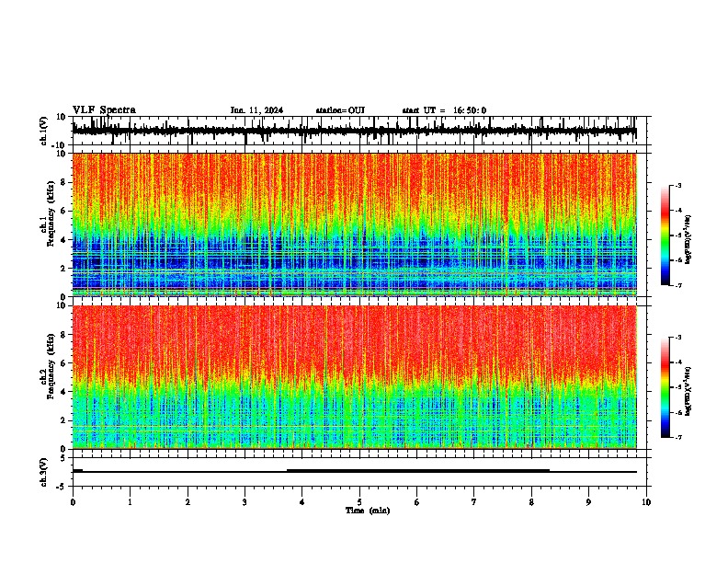Viewport: 728px width, 563px height.
Task: Click time axis tick label "1"
Action: point(130,502)
